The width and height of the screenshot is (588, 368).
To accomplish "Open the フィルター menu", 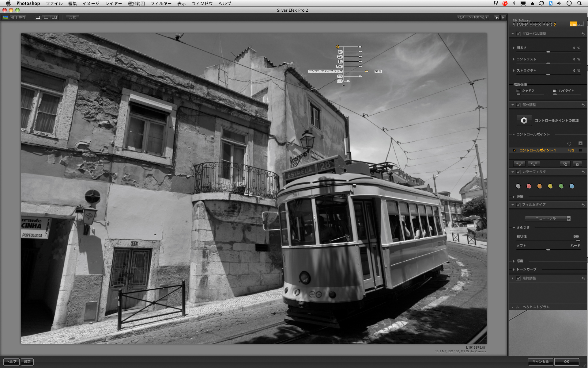I will (161, 3).
